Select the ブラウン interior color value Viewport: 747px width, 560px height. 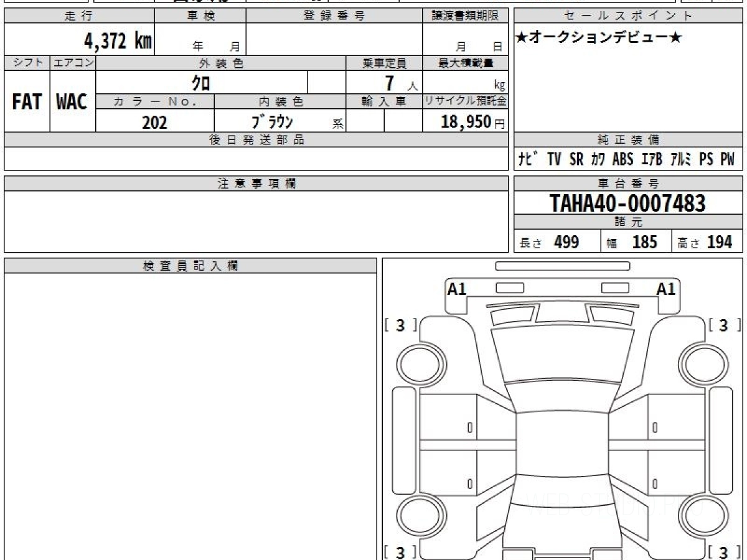pyautogui.click(x=273, y=121)
